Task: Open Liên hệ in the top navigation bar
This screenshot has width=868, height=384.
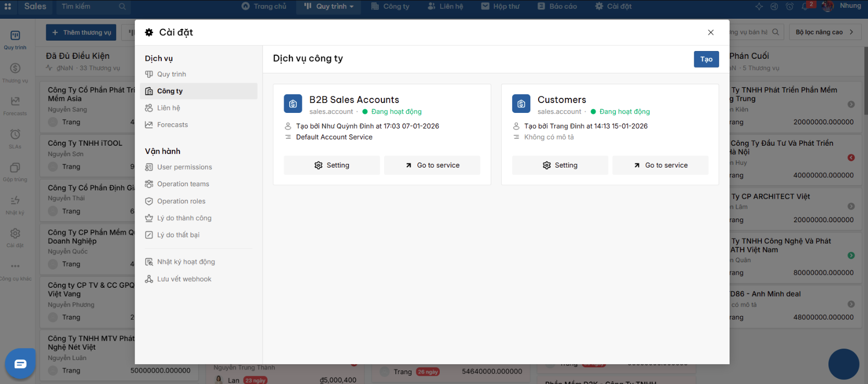Action: click(x=445, y=6)
